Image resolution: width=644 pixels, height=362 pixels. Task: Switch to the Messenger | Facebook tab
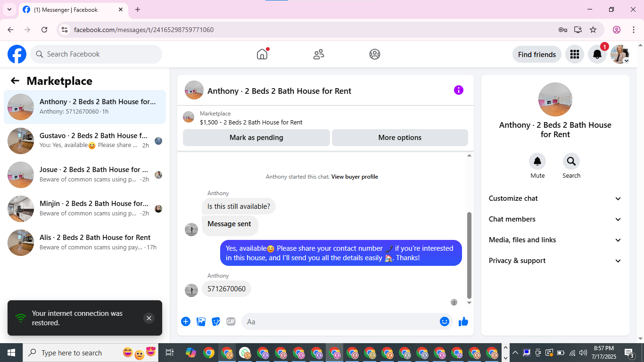[x=73, y=9]
